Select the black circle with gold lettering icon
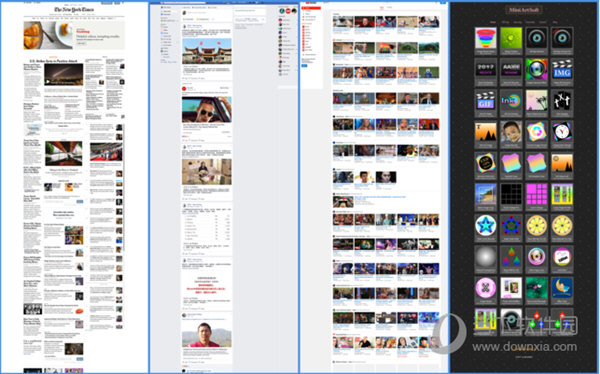This screenshot has width=600, height=374. 486,163
